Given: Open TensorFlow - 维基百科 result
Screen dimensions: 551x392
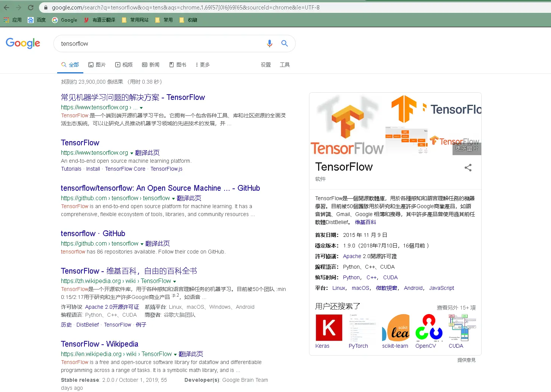Looking at the screenshot, I should tap(129, 271).
